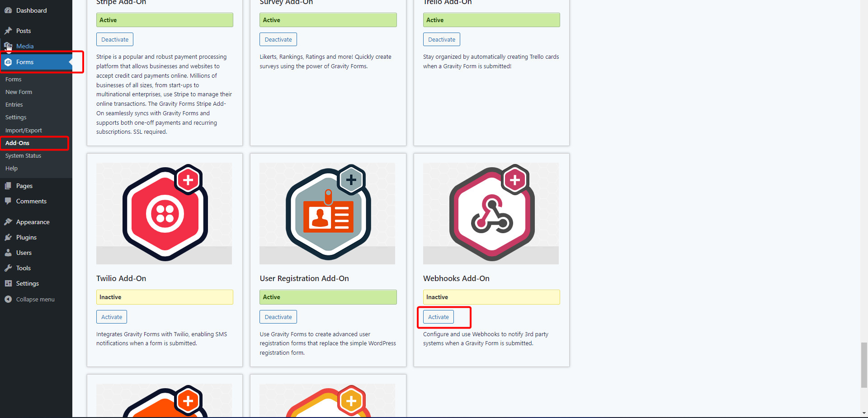Click the Appearance paintbrush icon
This screenshot has height=418, width=868.
pyautogui.click(x=8, y=222)
